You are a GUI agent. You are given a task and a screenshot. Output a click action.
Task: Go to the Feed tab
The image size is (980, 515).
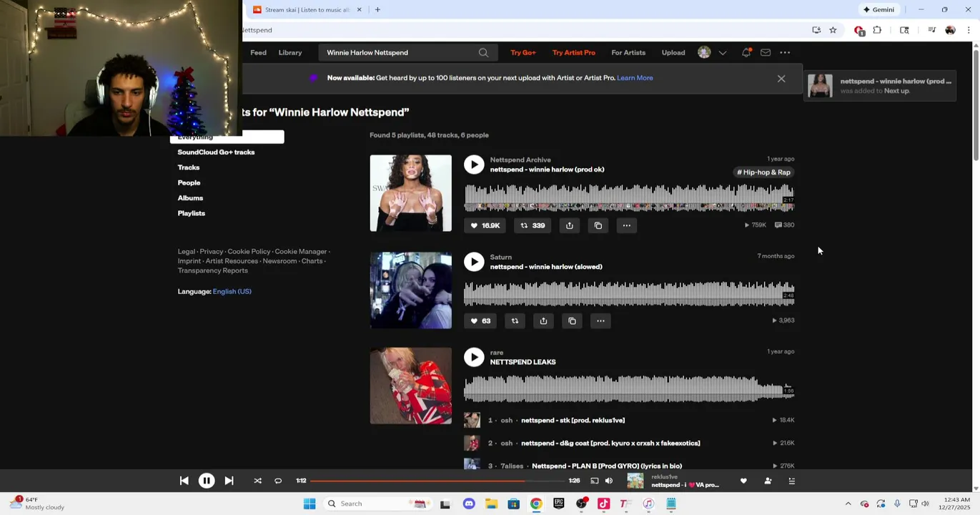pos(258,52)
